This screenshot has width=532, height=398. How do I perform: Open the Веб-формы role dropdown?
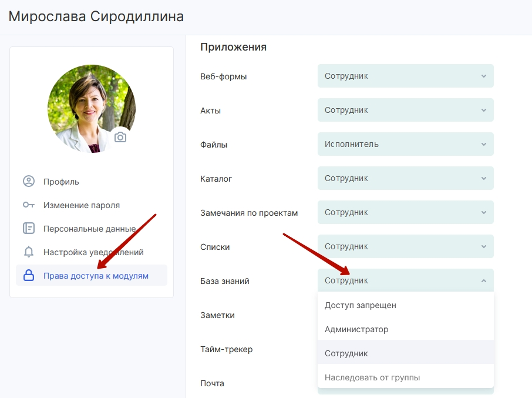[x=405, y=76]
